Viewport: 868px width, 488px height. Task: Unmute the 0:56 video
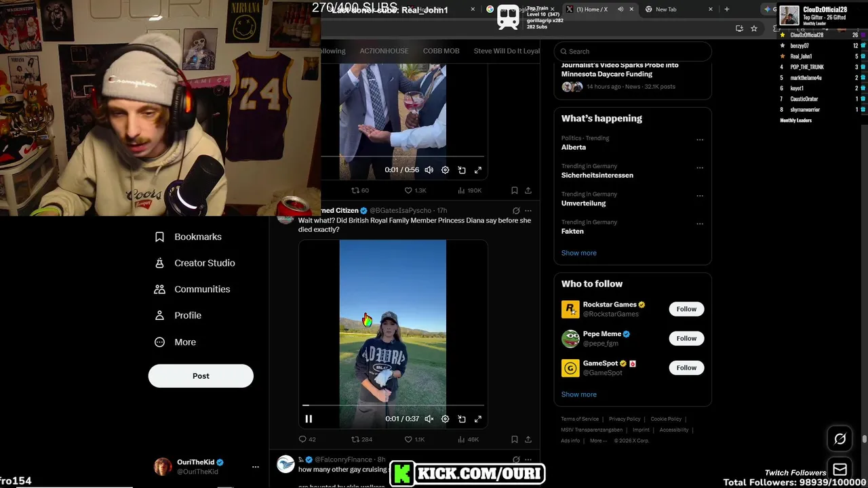[x=429, y=170]
